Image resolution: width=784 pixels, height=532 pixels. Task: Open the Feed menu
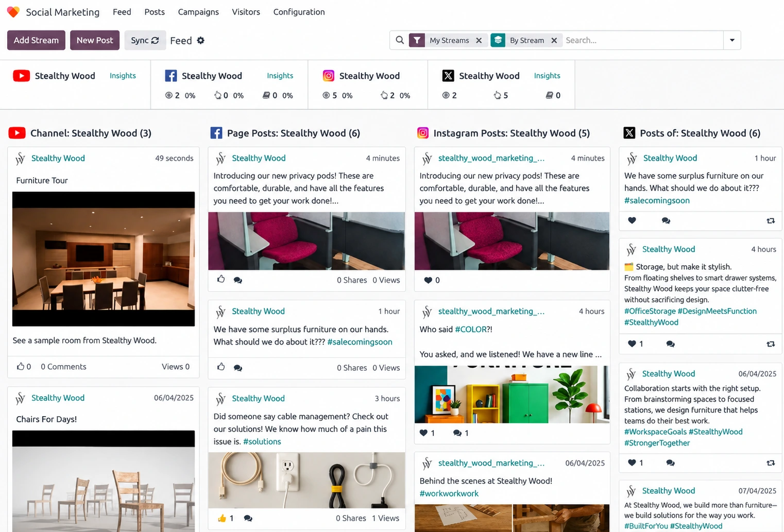pyautogui.click(x=122, y=12)
